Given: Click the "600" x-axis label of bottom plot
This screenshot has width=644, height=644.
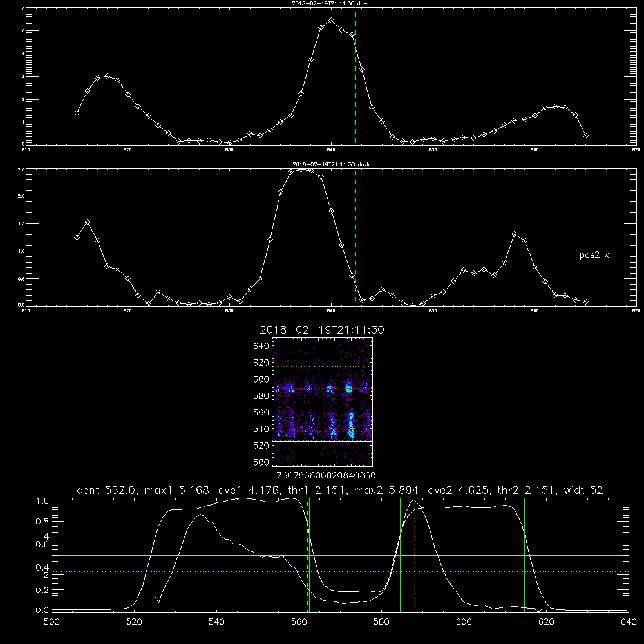Looking at the screenshot, I should pyautogui.click(x=464, y=622).
